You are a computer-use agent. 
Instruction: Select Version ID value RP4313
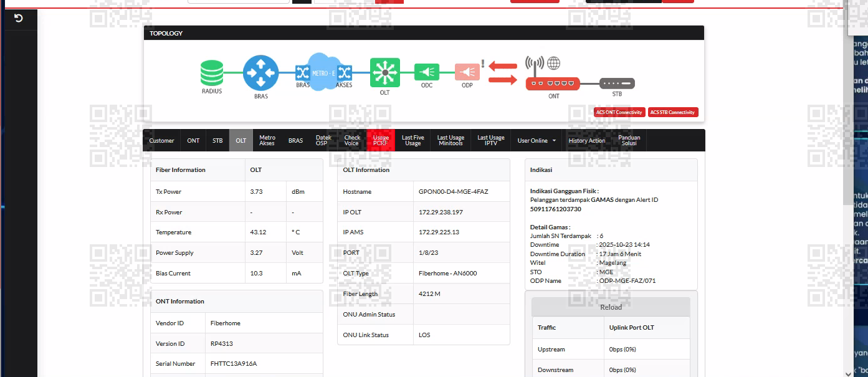[222, 343]
